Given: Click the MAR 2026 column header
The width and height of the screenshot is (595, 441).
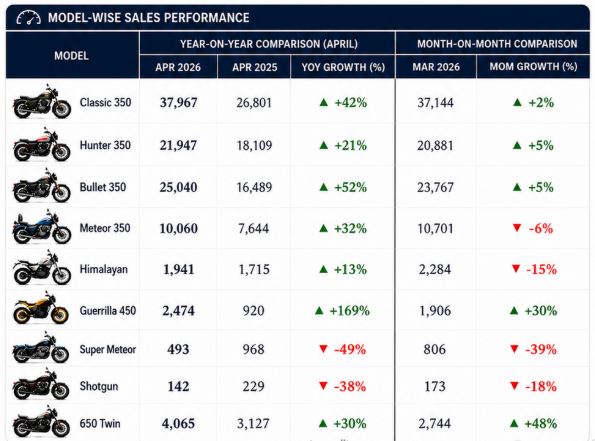Looking at the screenshot, I should [x=436, y=67].
